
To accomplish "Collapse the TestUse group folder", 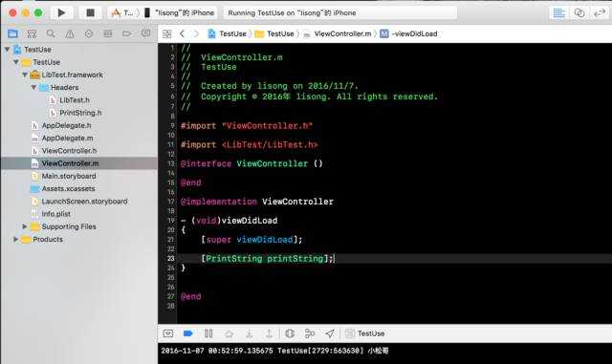I will pos(16,62).
